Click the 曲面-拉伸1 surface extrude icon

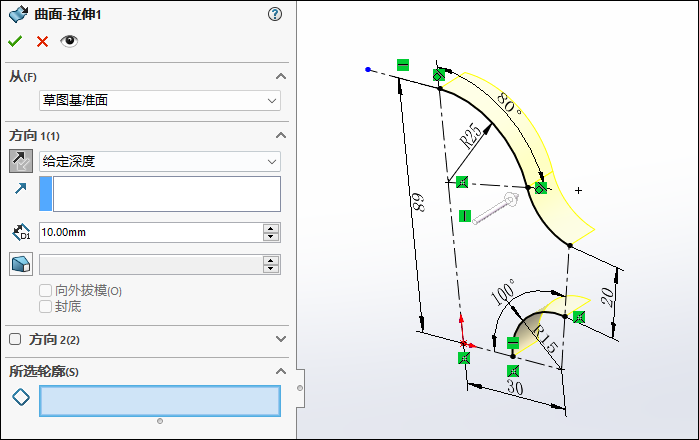click(x=18, y=14)
